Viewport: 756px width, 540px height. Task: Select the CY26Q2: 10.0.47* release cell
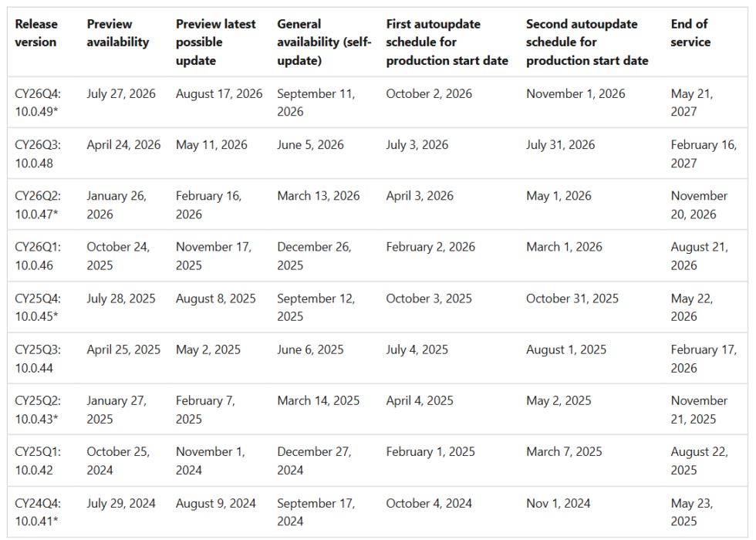37,204
